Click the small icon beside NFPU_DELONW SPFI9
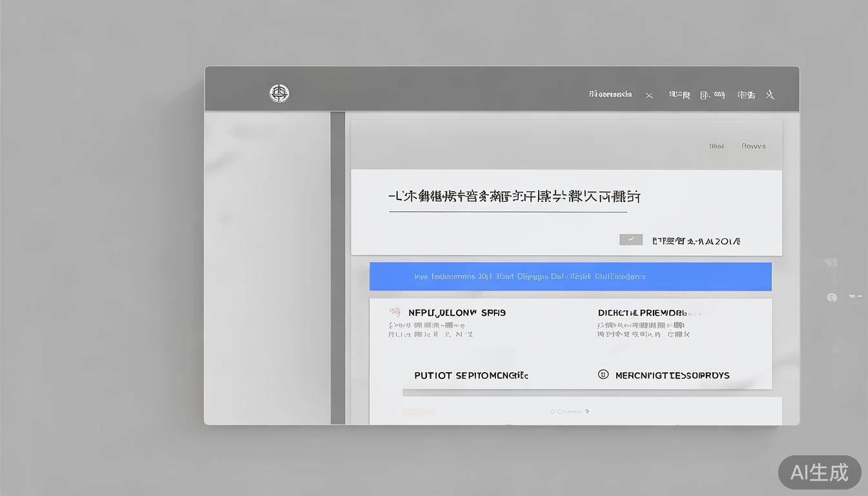Image resolution: width=868 pixels, height=496 pixels. (x=394, y=313)
